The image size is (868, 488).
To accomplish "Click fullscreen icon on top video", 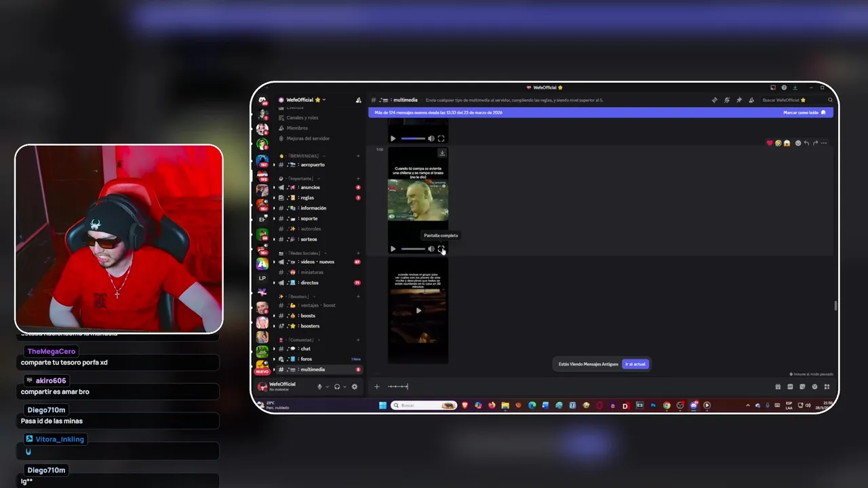I will [441, 138].
